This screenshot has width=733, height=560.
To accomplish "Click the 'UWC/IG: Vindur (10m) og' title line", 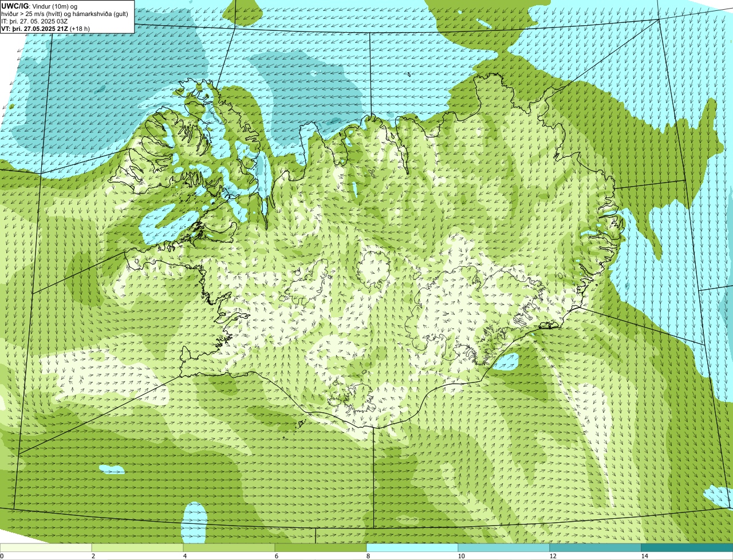I will pos(39,6).
